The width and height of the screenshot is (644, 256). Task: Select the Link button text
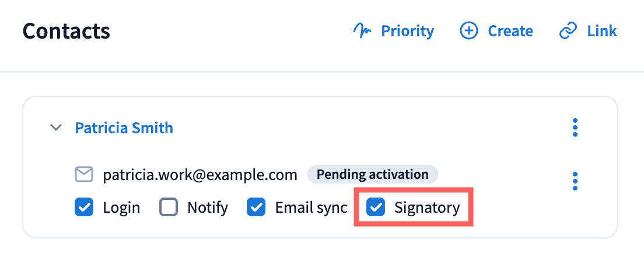coord(602,31)
